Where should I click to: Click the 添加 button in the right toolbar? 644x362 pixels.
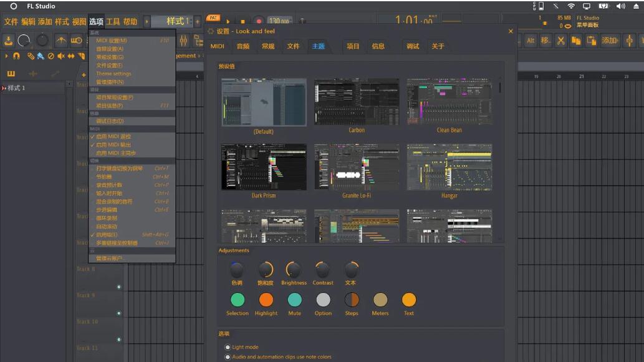pyautogui.click(x=610, y=41)
